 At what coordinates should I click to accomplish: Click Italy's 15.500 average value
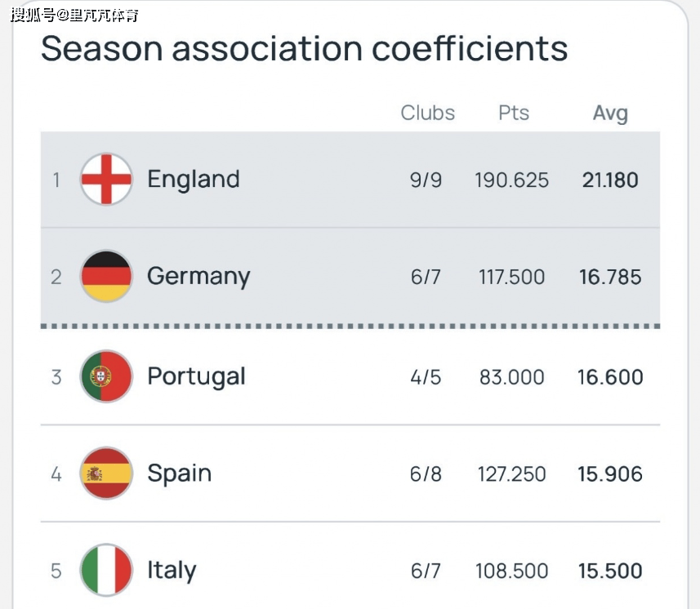coord(610,571)
